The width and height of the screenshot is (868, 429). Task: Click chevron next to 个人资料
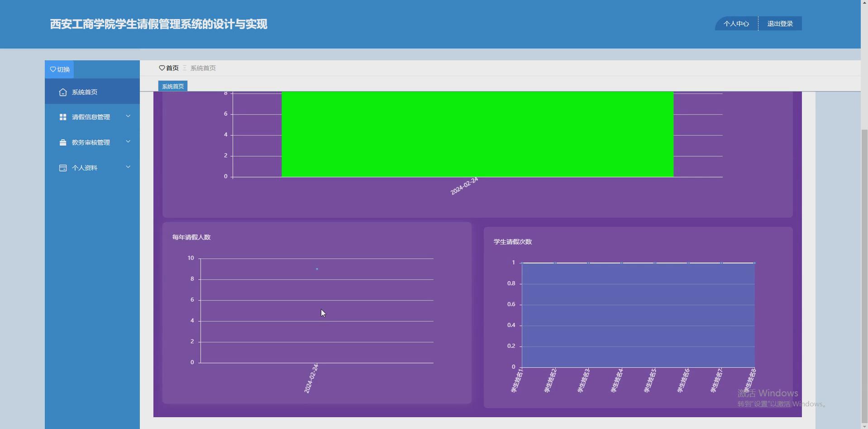(128, 167)
